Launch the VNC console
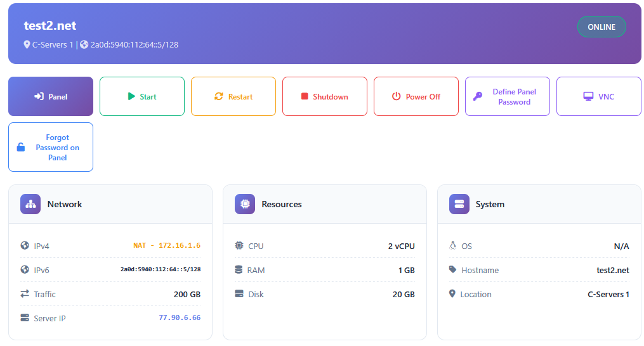Image resolution: width=644 pixels, height=346 pixels. pos(599,96)
